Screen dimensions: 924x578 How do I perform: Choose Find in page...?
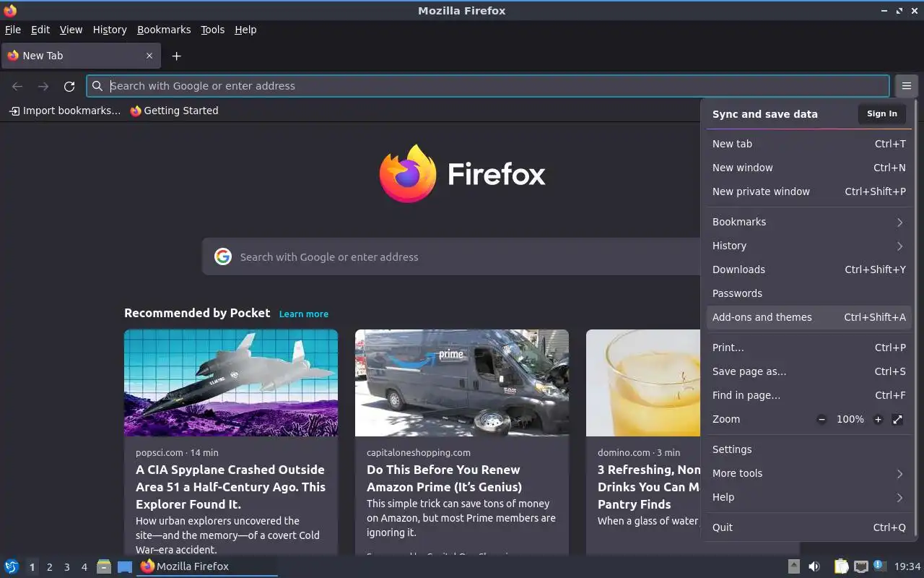[808, 395]
